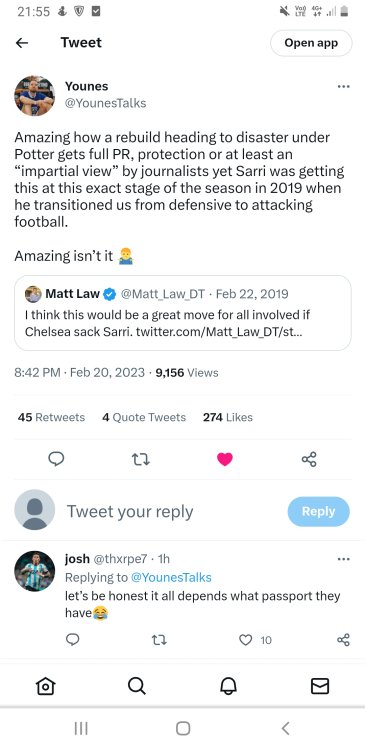Screen dimensions: 365x750
Task: Share josh's reply
Action: [x=343, y=640]
